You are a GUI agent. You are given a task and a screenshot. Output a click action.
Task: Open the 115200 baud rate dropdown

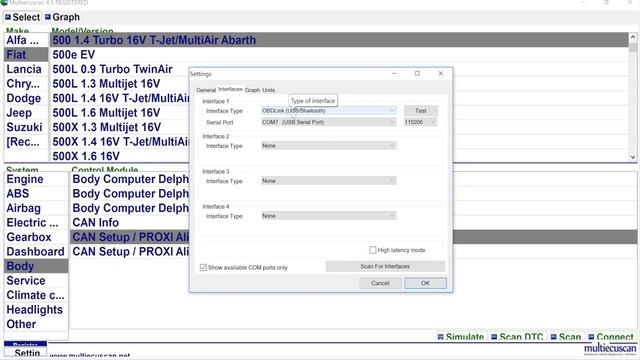coord(420,122)
